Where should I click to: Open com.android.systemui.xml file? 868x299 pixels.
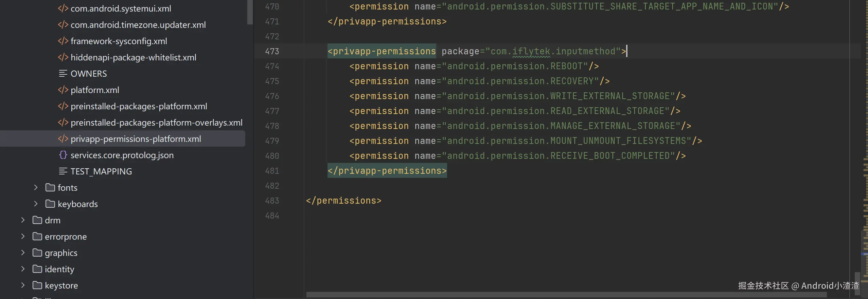121,8
